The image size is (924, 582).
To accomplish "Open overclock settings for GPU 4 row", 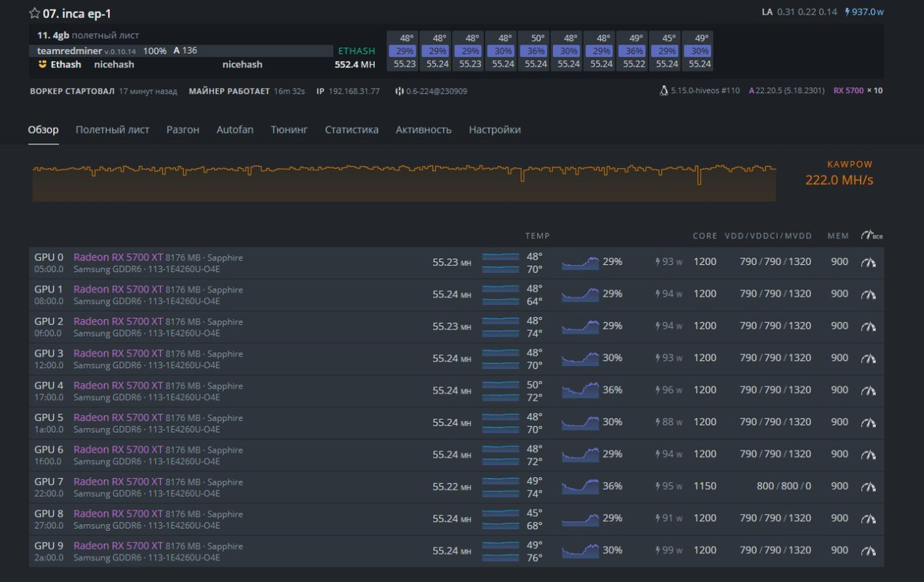I will coord(868,390).
